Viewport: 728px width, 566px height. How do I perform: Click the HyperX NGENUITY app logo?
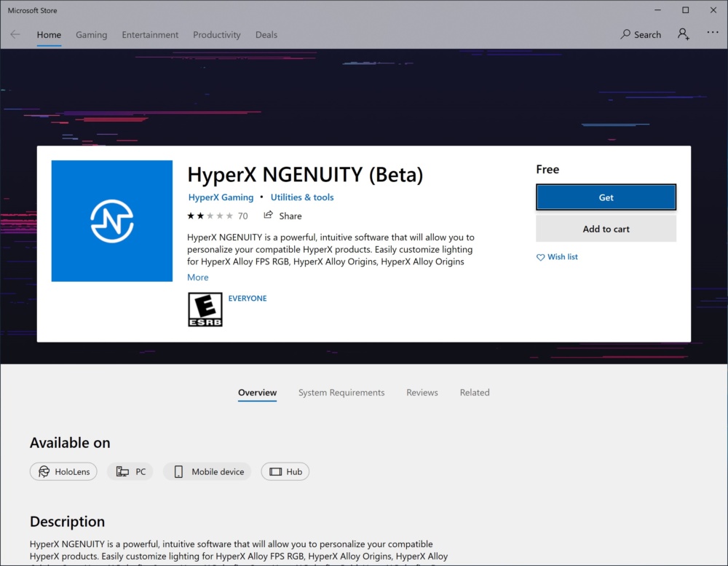112,221
